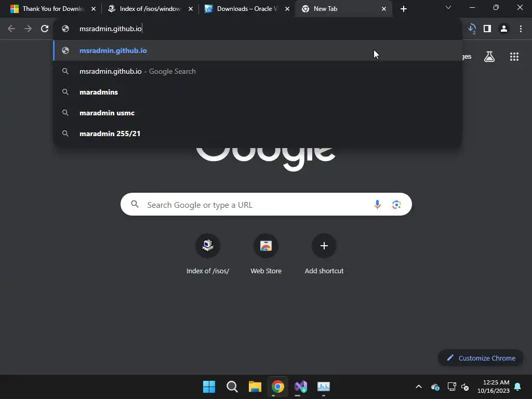The image size is (532, 399).
Task: Add a new shortcut tile
Action: (324, 254)
